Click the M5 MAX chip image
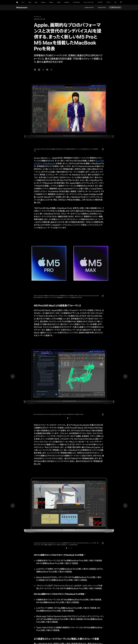The image size is (138, 644). click(91, 263)
